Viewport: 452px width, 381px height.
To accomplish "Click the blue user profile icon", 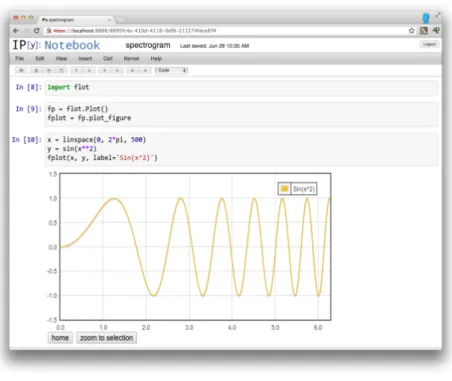I will coord(426,18).
